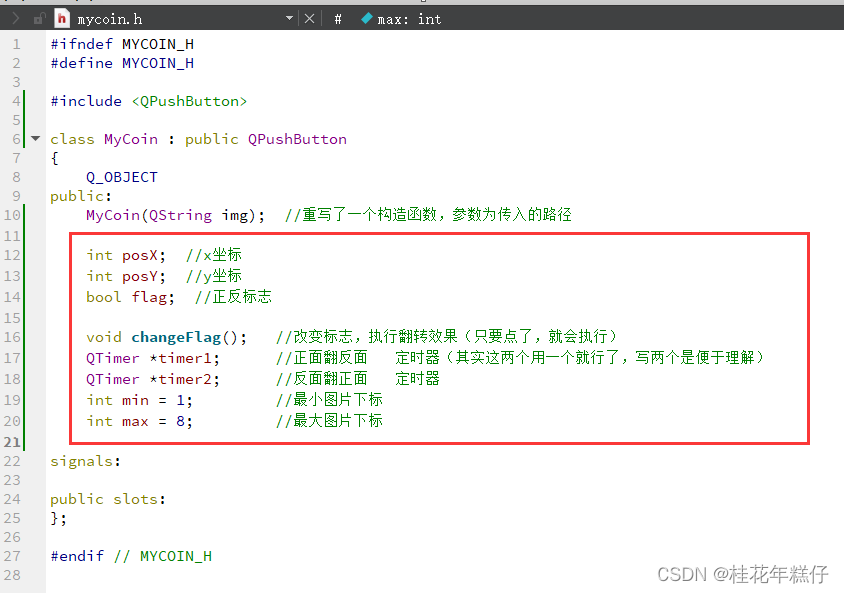The width and height of the screenshot is (844, 593).
Task: Click the Q_OBJECT macro text
Action: point(122,177)
